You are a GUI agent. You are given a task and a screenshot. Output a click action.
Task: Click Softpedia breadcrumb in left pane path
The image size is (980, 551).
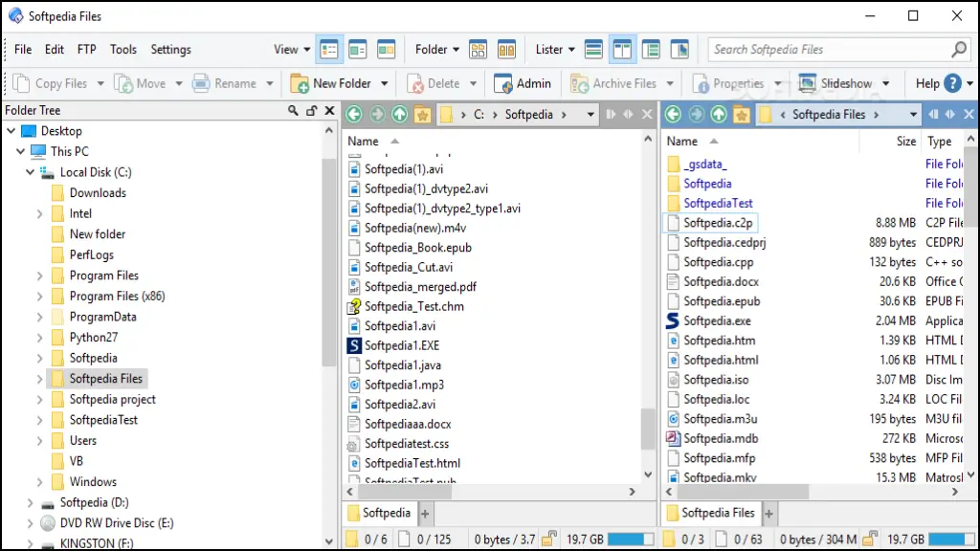coord(528,115)
